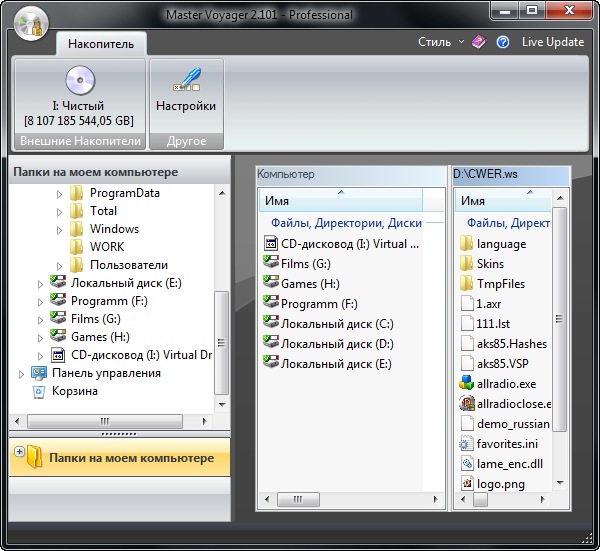Open the Настройки settings icon
The width and height of the screenshot is (600, 551).
pos(185,80)
